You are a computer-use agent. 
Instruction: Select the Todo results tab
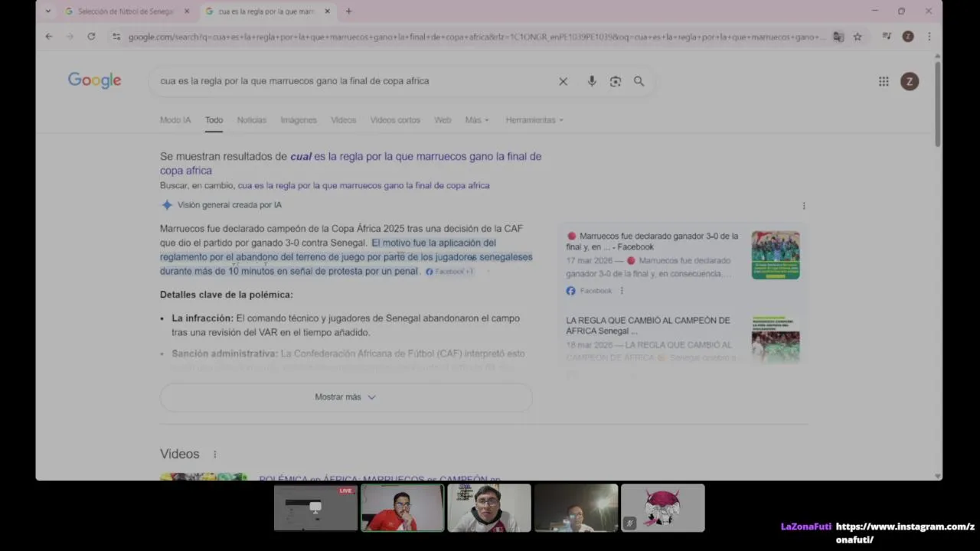tap(214, 120)
